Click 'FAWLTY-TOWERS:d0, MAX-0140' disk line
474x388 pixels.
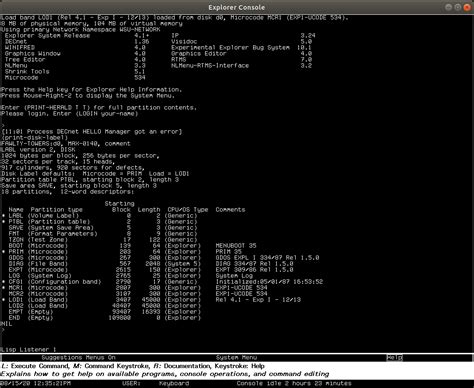[66, 144]
